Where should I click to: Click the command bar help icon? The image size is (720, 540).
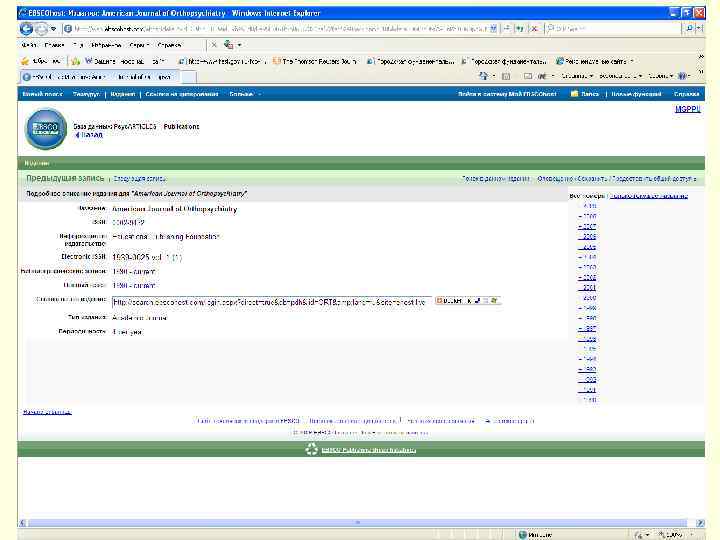pos(683,76)
